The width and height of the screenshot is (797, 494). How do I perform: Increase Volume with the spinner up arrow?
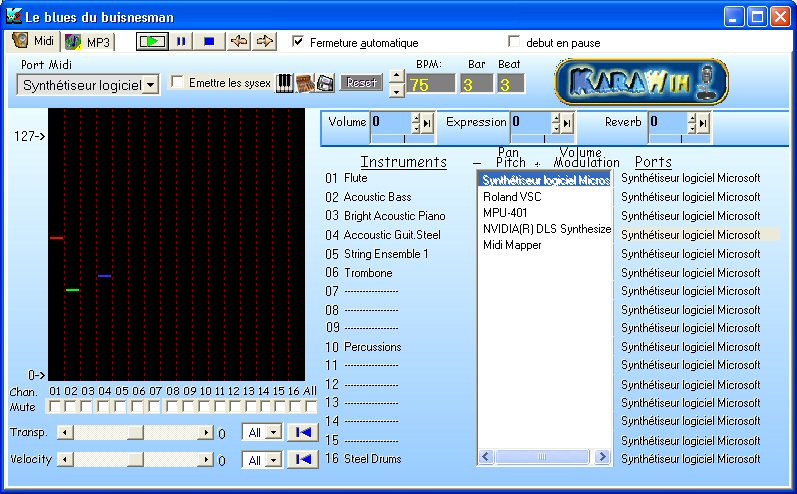[x=416, y=118]
